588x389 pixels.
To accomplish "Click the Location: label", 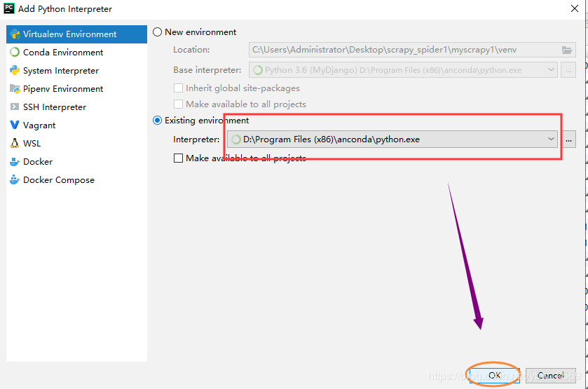I will (x=191, y=50).
